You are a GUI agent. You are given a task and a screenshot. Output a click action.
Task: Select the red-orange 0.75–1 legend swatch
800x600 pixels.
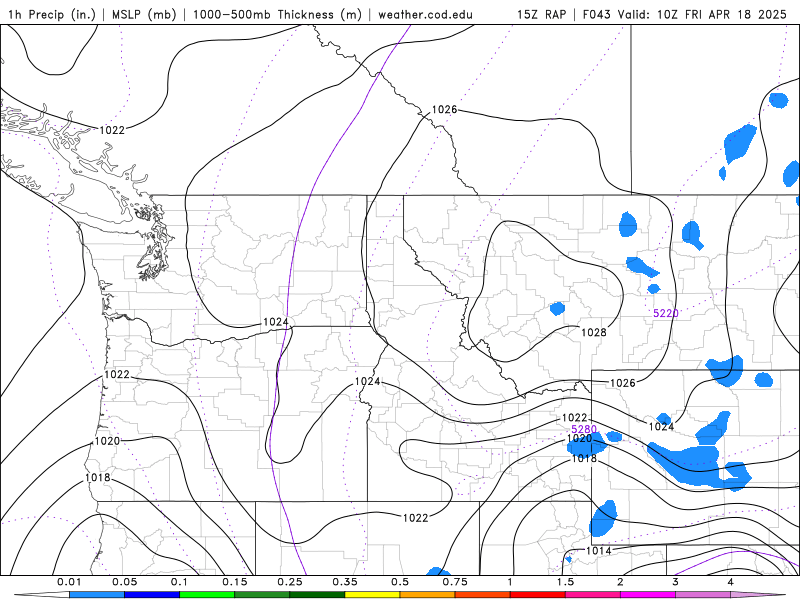(x=482, y=595)
